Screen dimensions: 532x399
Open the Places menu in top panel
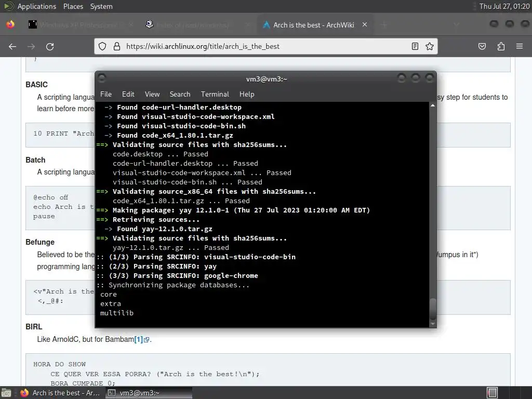click(73, 6)
